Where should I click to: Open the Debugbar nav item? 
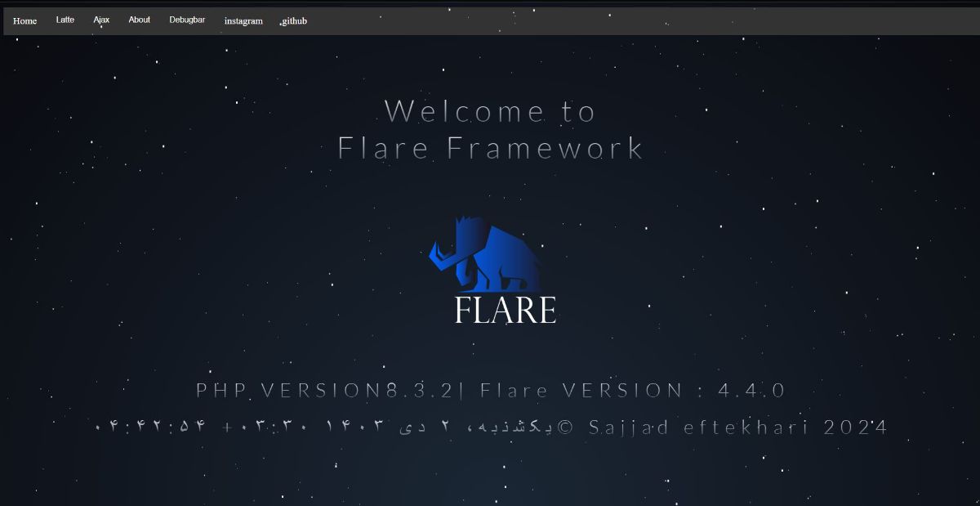pos(187,20)
